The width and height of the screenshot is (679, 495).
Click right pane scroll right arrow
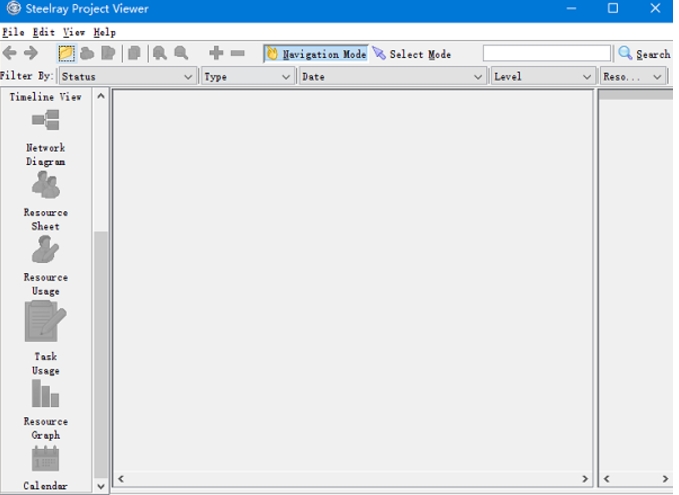[x=665, y=479]
